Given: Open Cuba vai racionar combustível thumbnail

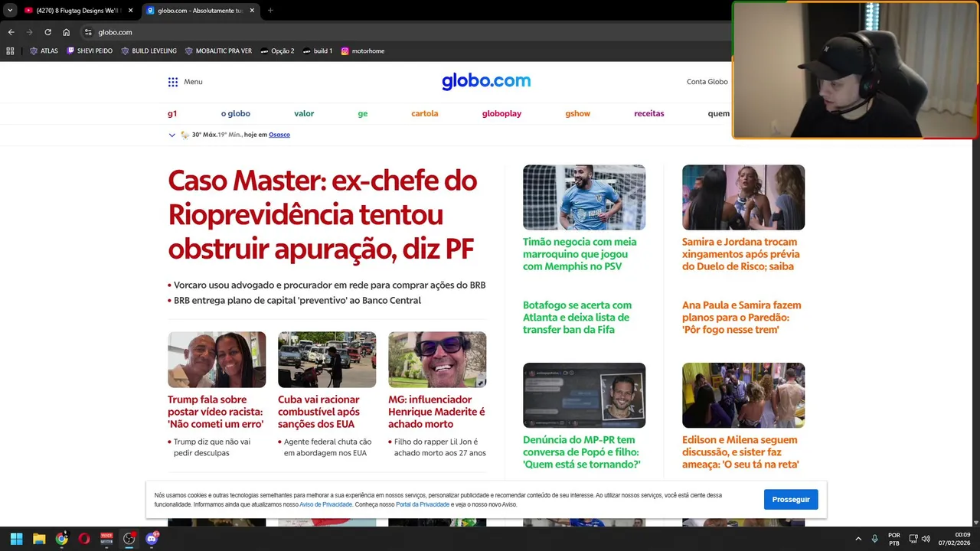Looking at the screenshot, I should [327, 360].
